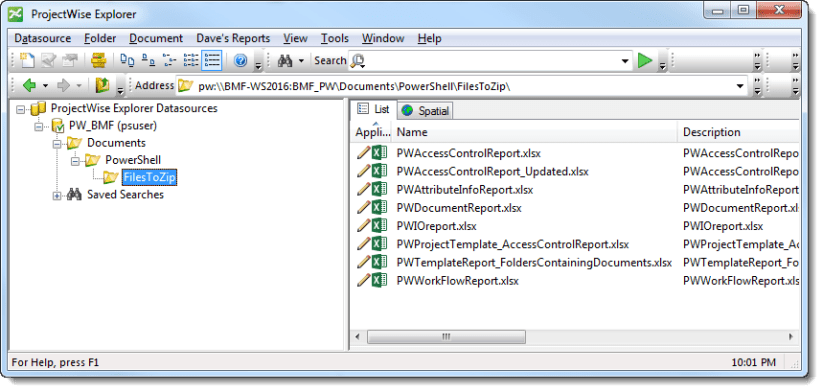Select Documents folder in tree
Viewport: 823px width, 392px height.
tap(117, 143)
